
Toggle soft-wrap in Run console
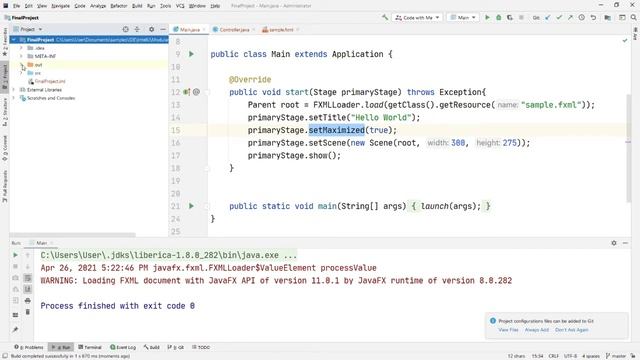coord(28,278)
